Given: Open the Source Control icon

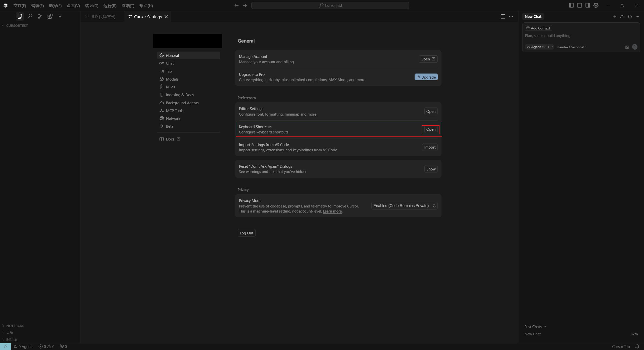Looking at the screenshot, I should (x=40, y=16).
